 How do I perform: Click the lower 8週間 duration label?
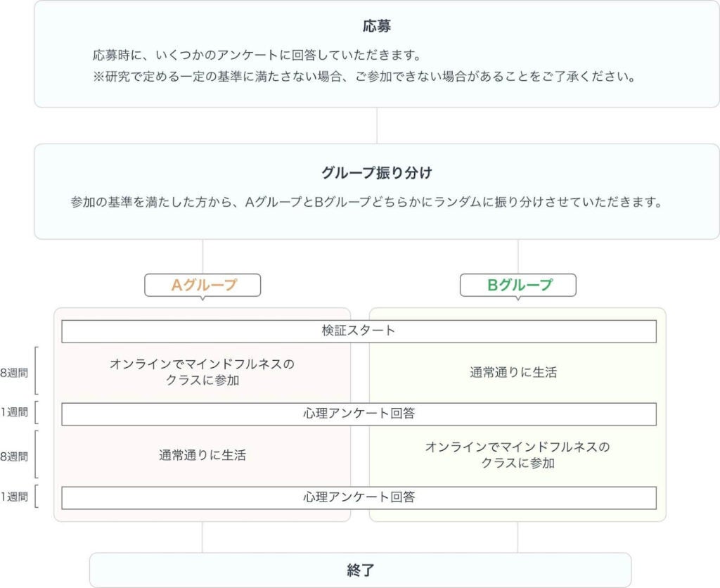(x=13, y=456)
